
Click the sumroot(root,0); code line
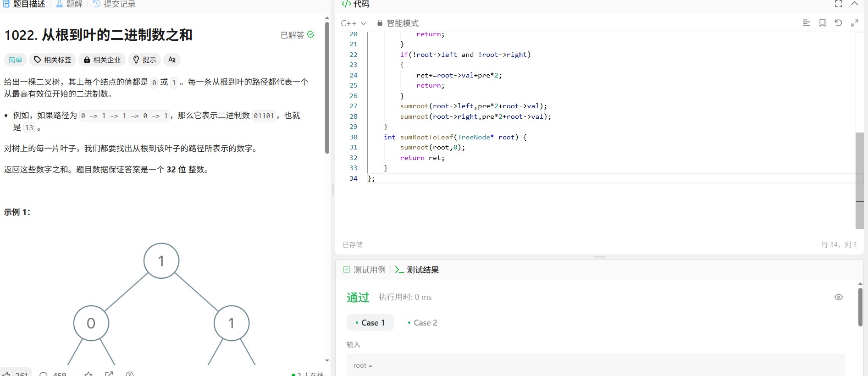pyautogui.click(x=432, y=147)
